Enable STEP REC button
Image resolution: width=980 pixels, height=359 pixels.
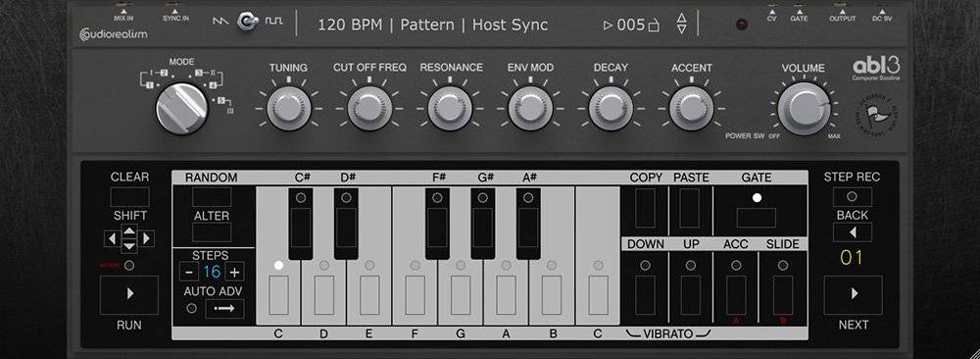(852, 197)
